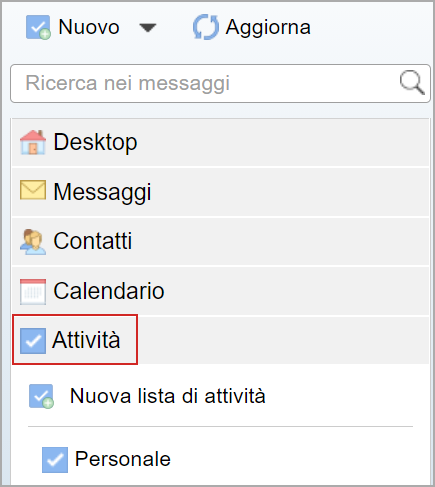Click the Nuovo task icon
Image resolution: width=435 pixels, height=487 pixels.
tap(38, 27)
